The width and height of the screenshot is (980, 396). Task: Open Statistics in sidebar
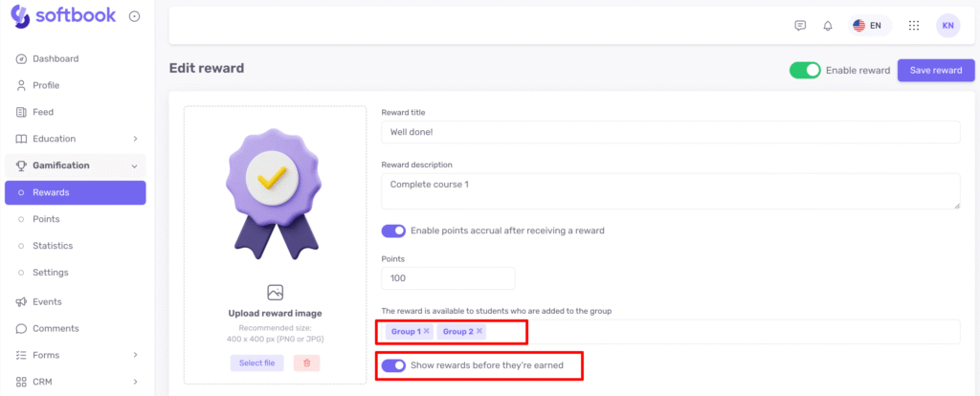click(53, 246)
